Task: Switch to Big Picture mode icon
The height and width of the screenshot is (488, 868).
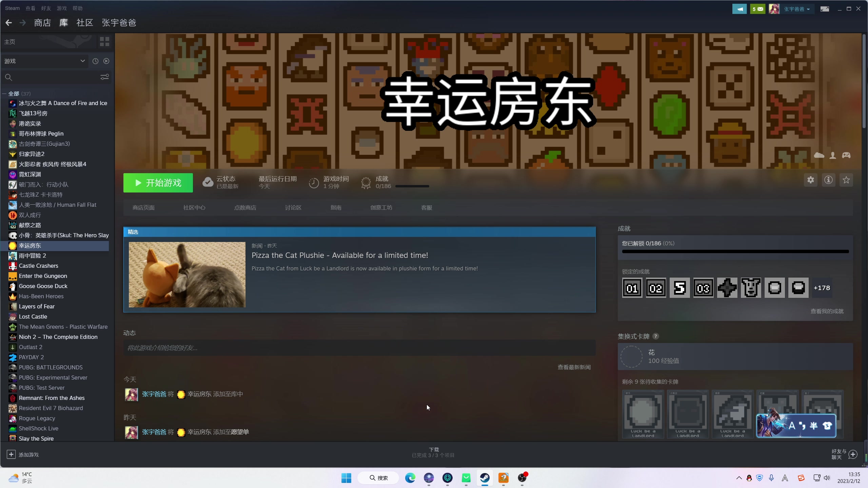Action: [x=825, y=9]
